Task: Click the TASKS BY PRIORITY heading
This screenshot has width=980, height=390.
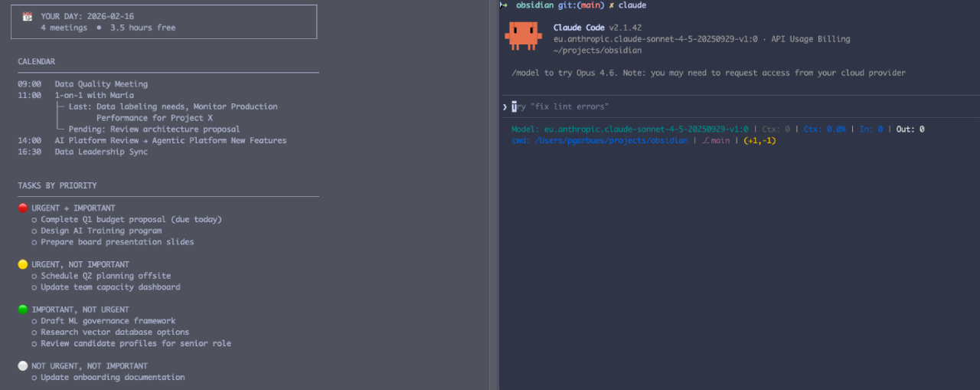Action: pos(57,185)
